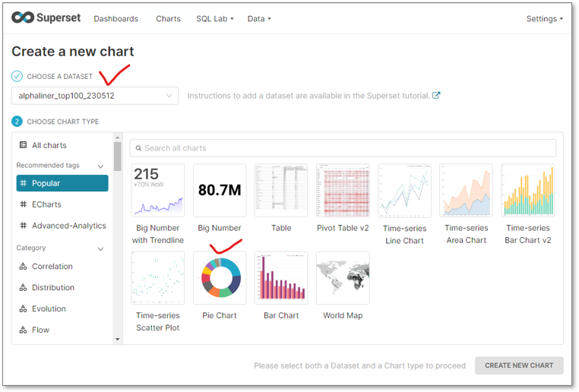
Task: Select the Evolution category
Action: pos(62,309)
